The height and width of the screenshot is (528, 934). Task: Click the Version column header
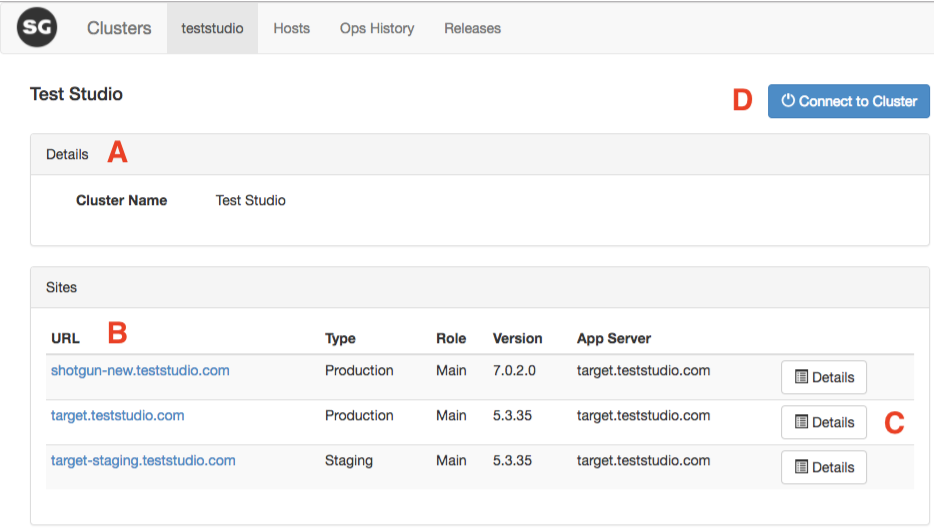(517, 339)
